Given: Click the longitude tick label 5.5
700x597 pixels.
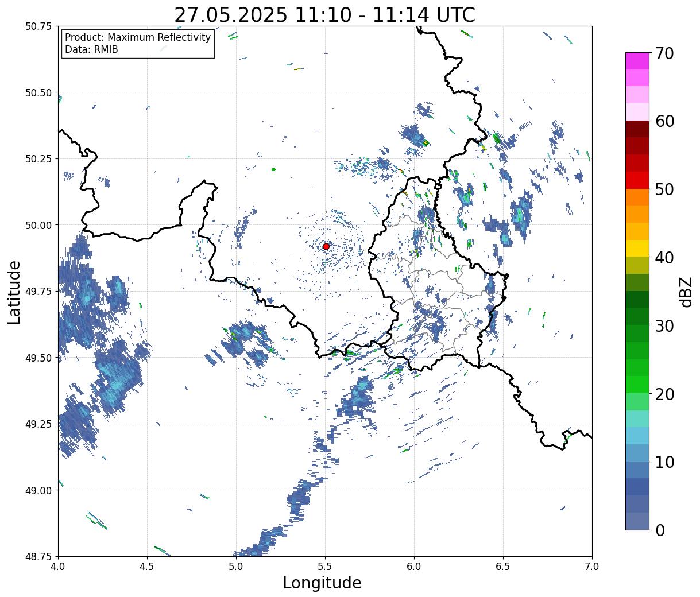Looking at the screenshot, I should click(x=325, y=567).
